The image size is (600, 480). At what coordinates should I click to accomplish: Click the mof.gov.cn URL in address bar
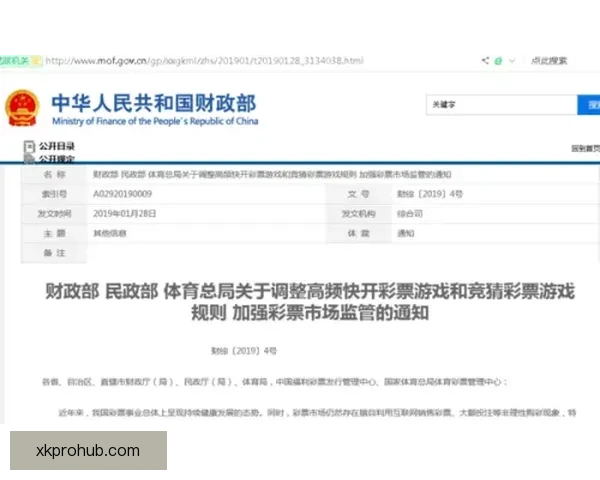point(204,60)
